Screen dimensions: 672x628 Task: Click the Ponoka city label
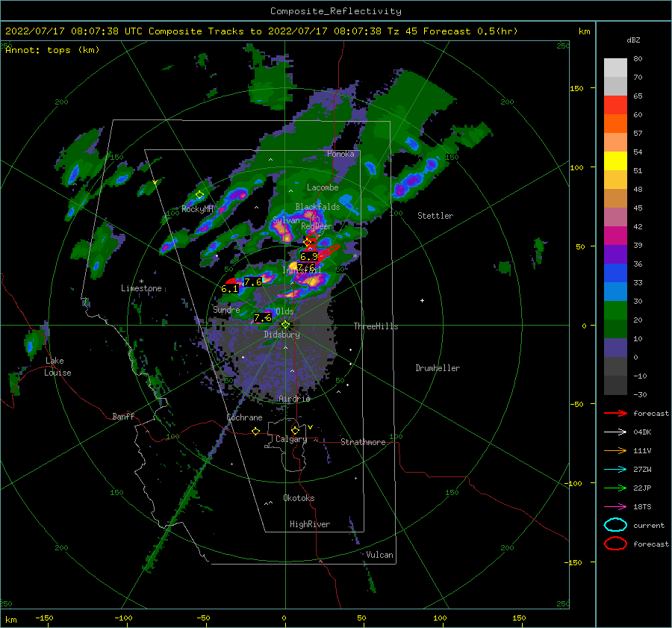[340, 154]
